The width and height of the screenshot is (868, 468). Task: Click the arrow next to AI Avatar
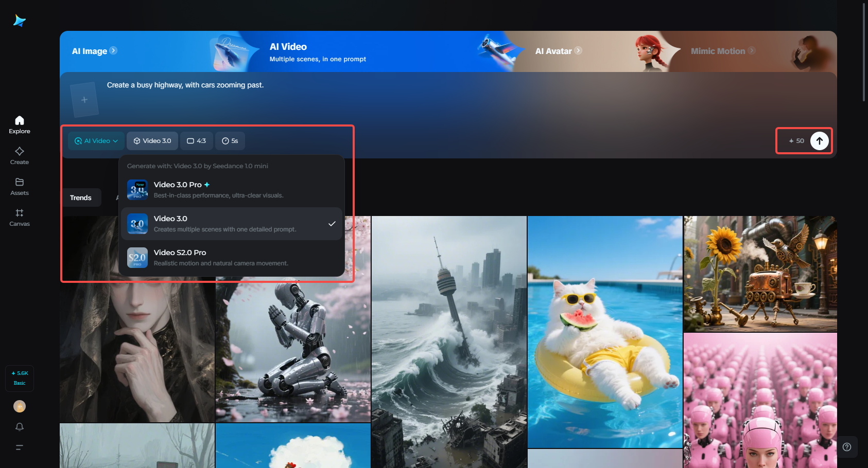click(578, 50)
